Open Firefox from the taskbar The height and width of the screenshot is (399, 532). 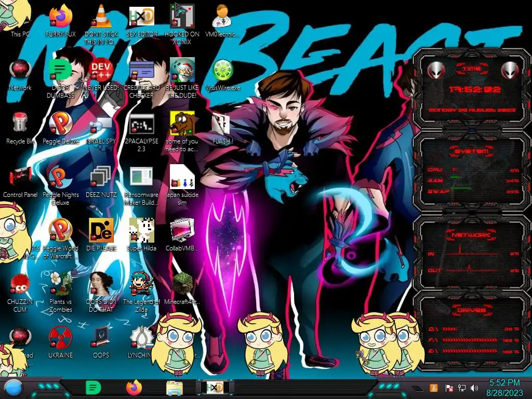tap(134, 388)
